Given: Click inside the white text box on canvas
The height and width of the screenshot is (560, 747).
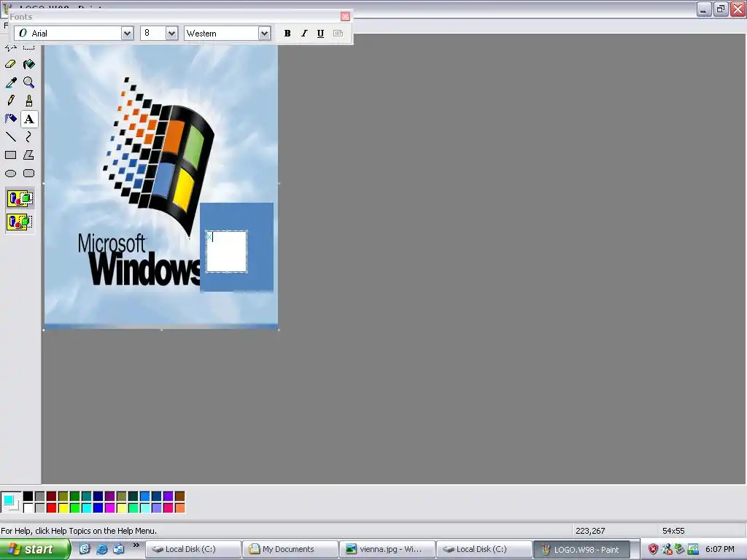Looking at the screenshot, I should (226, 252).
